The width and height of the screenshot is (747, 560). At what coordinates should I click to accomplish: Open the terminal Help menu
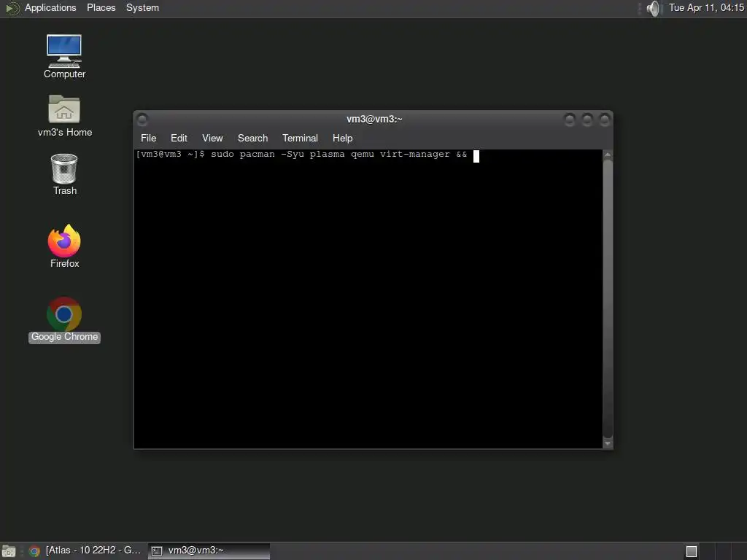click(x=342, y=138)
